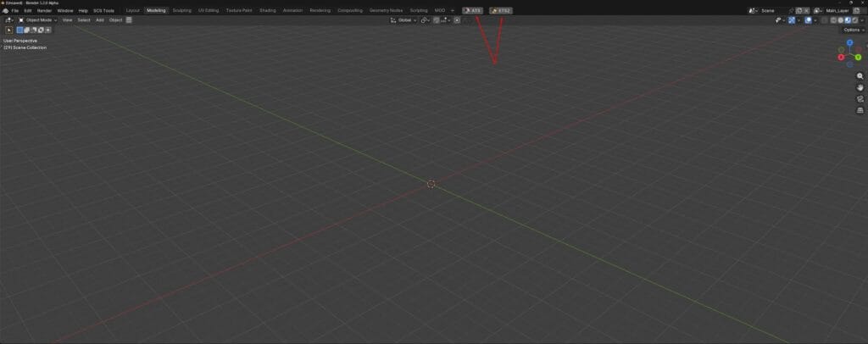
Task: Open the MOD workspace tab
Action: [x=440, y=10]
